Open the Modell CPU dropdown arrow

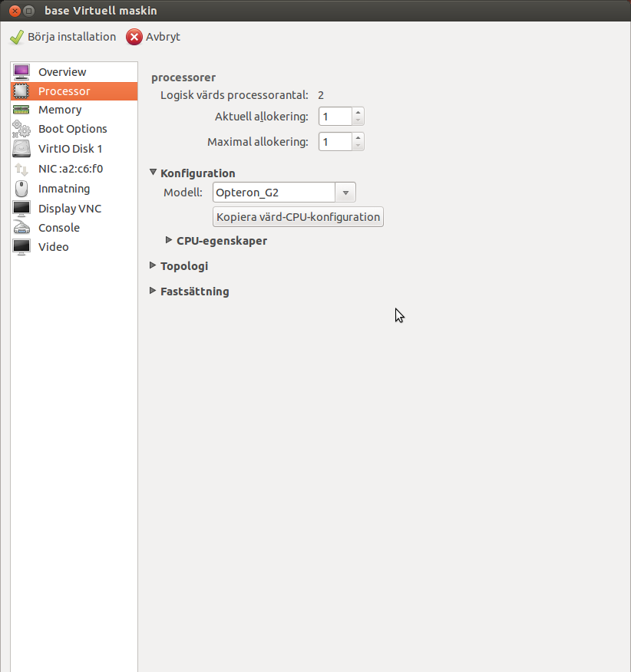(345, 193)
